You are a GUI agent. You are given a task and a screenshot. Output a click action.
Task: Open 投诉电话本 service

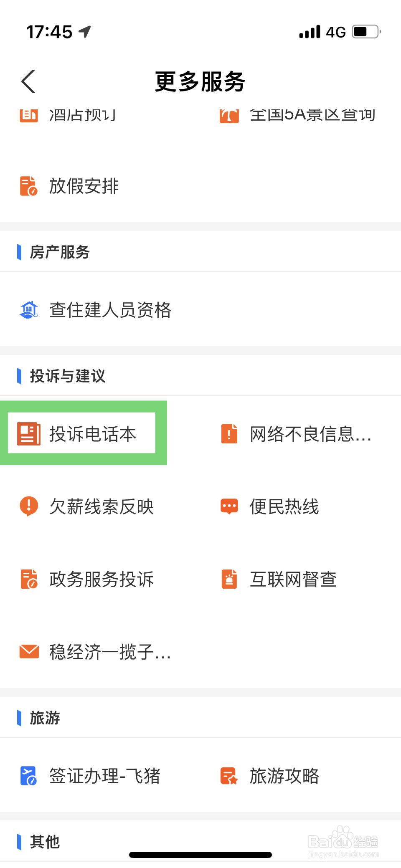93,434
